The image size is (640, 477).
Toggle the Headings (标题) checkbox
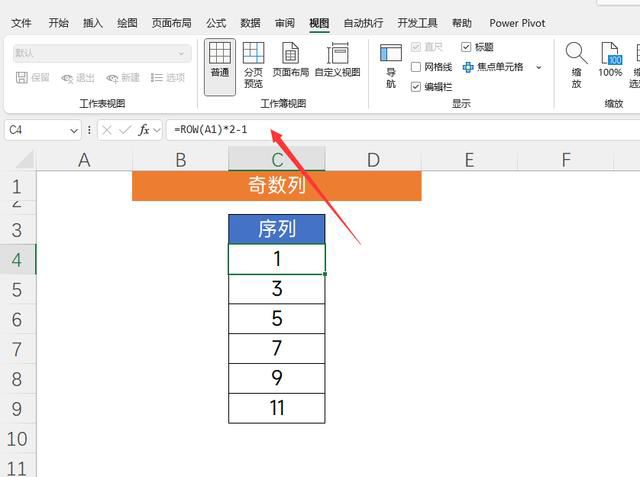(x=466, y=47)
